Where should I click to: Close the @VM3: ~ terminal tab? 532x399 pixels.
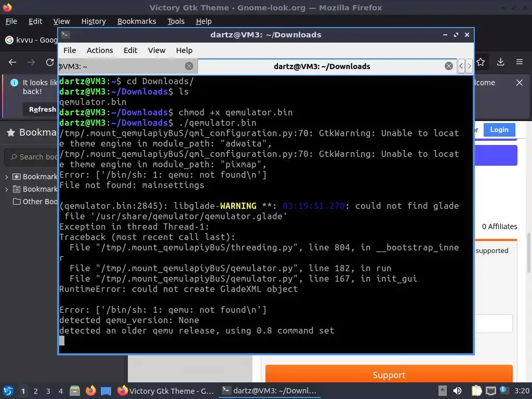pos(189,66)
